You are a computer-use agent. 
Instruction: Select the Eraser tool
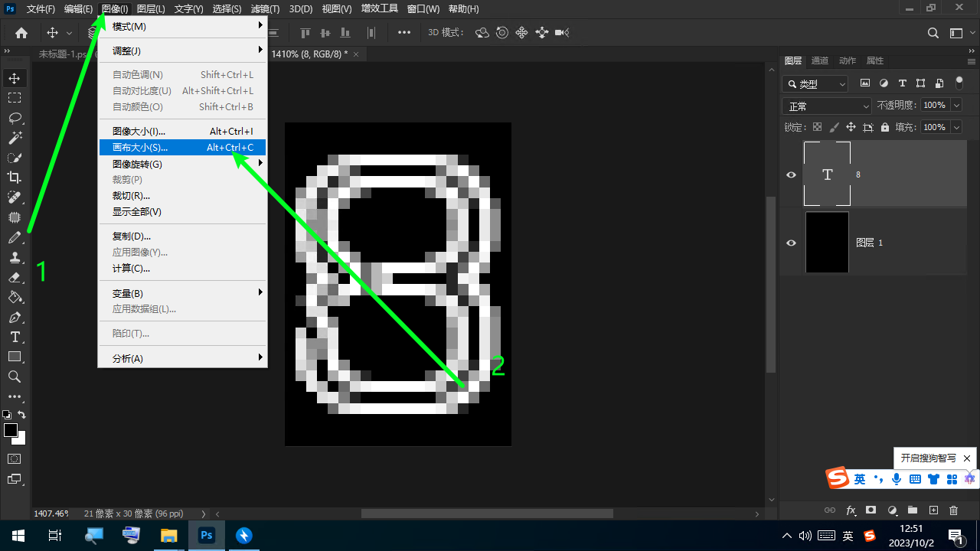(x=15, y=277)
